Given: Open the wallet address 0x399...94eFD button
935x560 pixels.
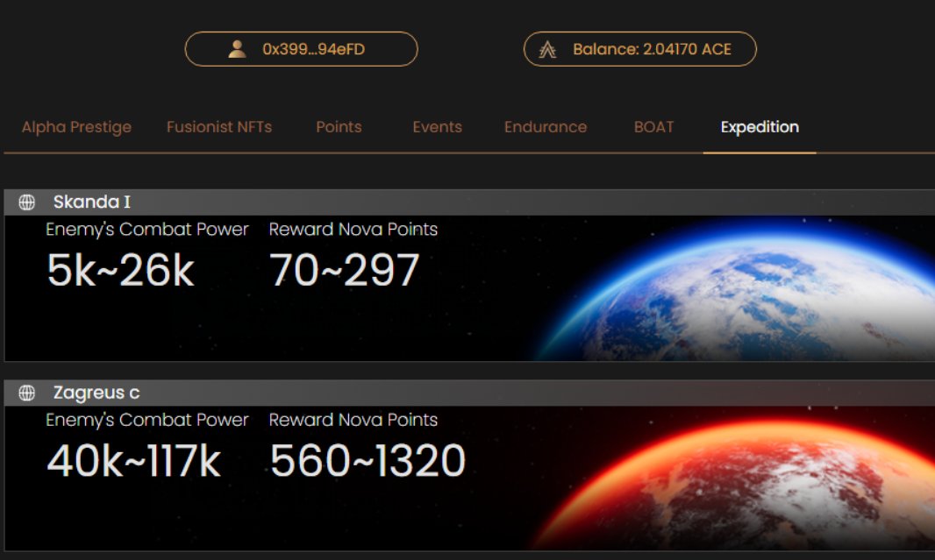Looking at the screenshot, I should (x=301, y=49).
